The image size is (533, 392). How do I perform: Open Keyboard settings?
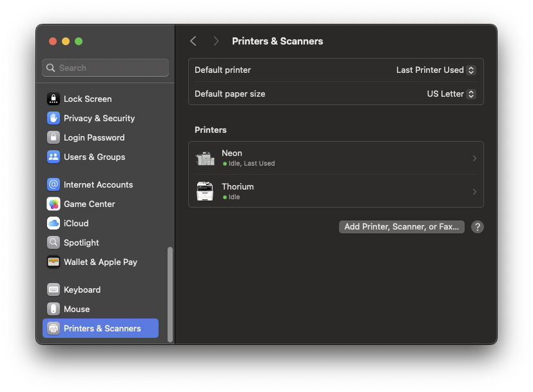[101, 289]
